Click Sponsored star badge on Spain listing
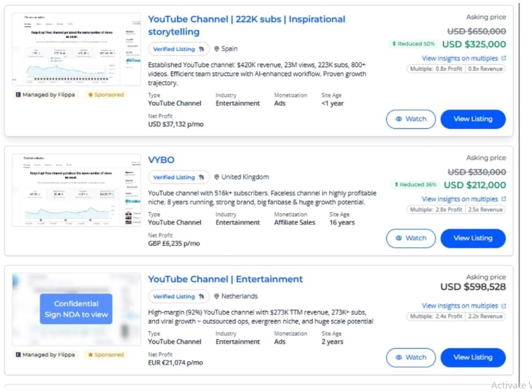This screenshot has width=532, height=392. (106, 95)
